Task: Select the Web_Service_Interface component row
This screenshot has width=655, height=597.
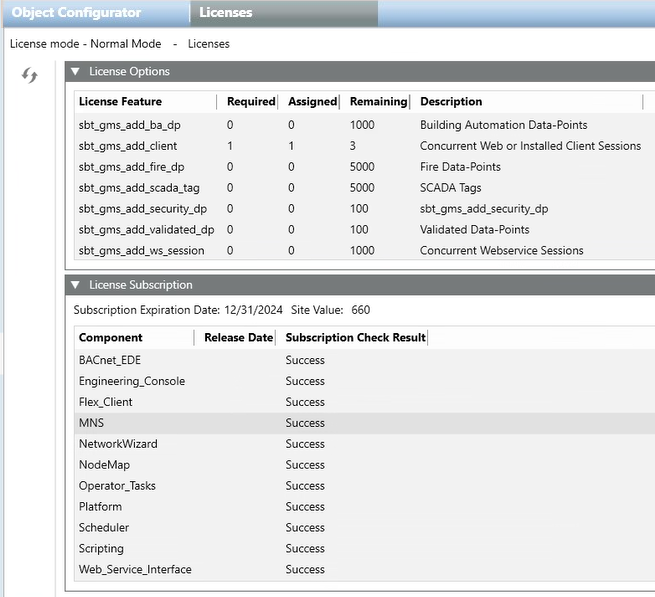Action: point(135,570)
